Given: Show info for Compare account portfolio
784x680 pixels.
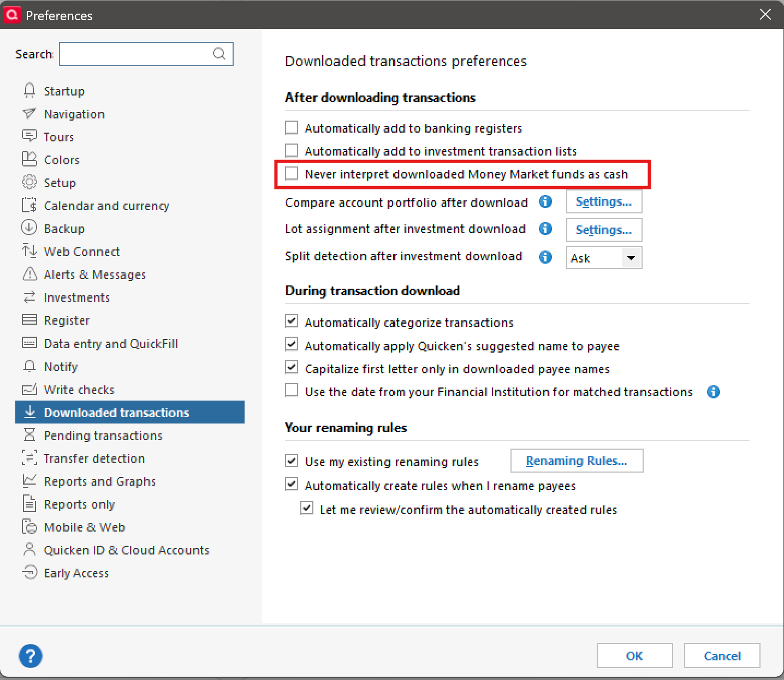Looking at the screenshot, I should click(545, 201).
